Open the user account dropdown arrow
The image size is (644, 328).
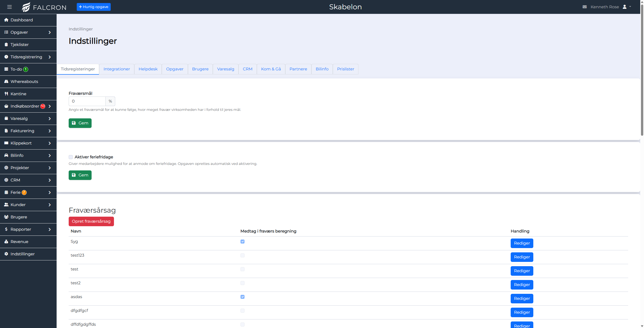coord(630,7)
